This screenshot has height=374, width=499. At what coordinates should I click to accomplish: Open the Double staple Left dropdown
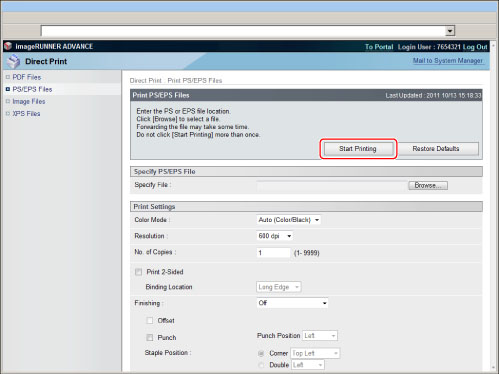308,365
